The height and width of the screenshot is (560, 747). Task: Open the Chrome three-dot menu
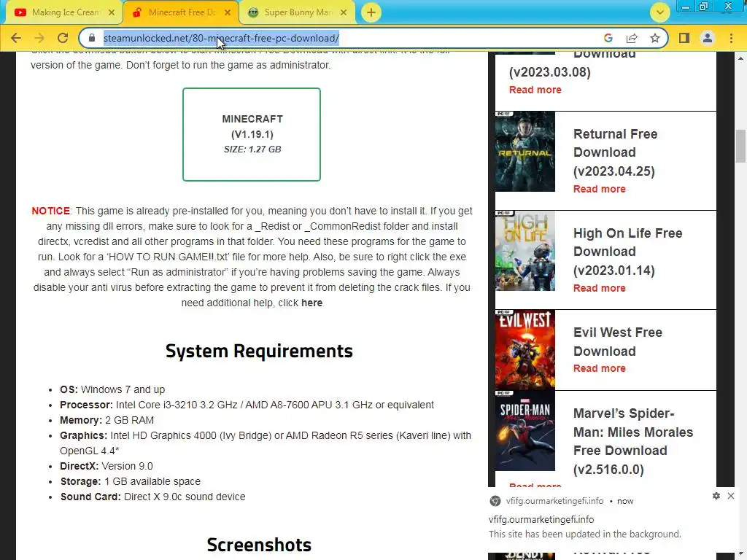(731, 38)
